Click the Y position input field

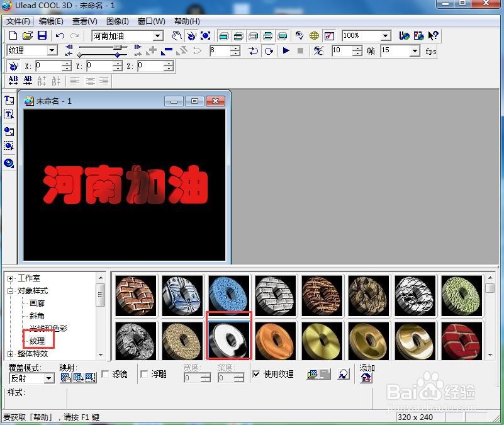tap(99, 66)
